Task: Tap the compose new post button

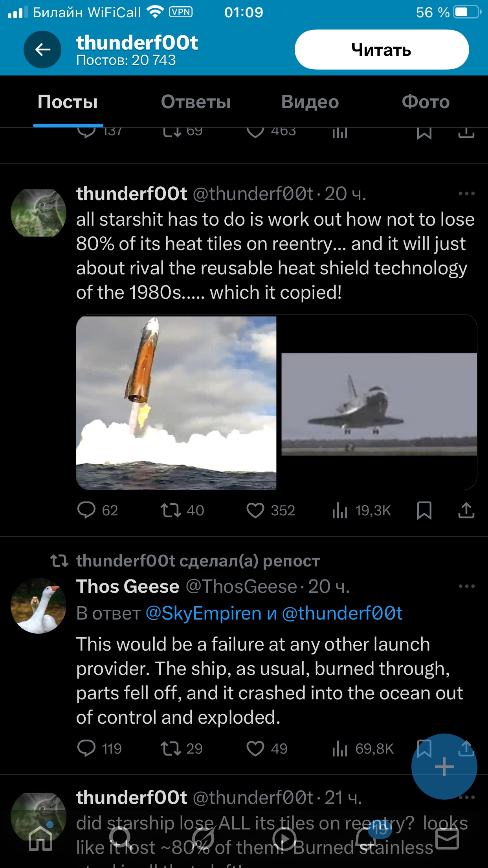Action: [444, 767]
